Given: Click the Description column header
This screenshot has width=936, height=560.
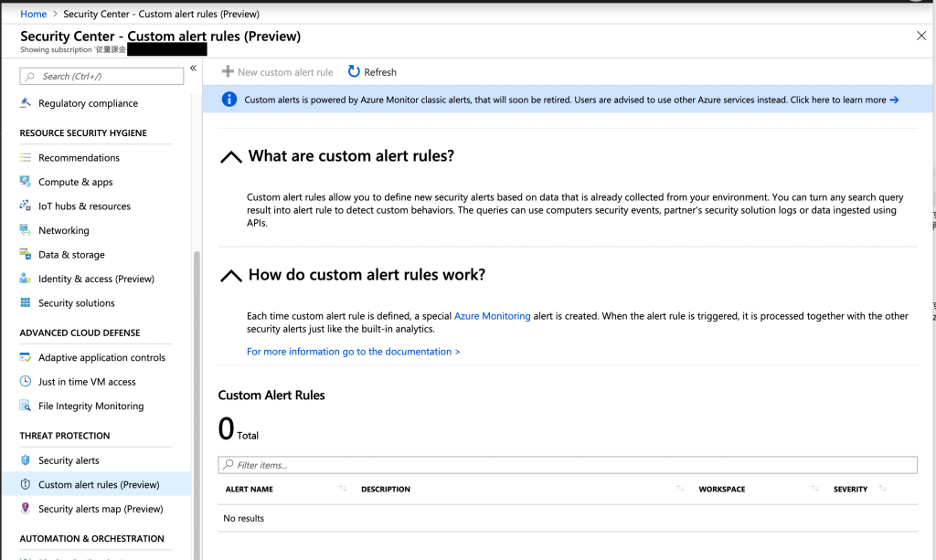Looking at the screenshot, I should tap(386, 489).
